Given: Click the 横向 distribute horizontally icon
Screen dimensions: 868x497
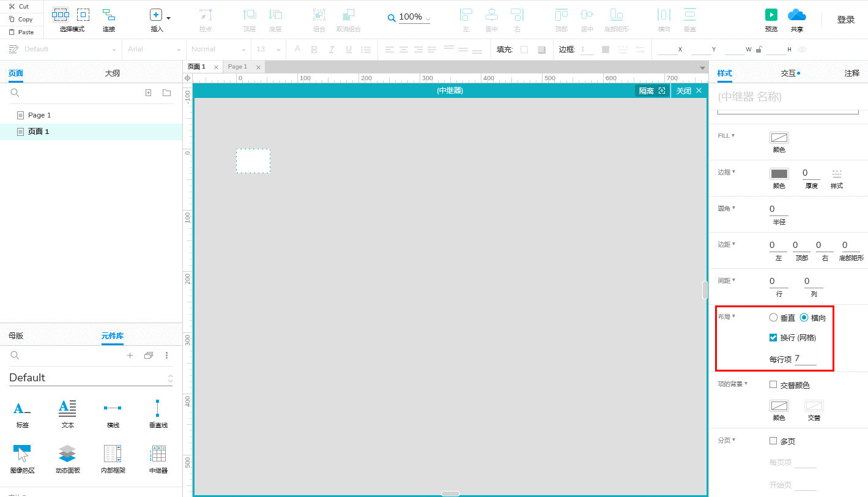Looking at the screenshot, I should pos(664,15).
